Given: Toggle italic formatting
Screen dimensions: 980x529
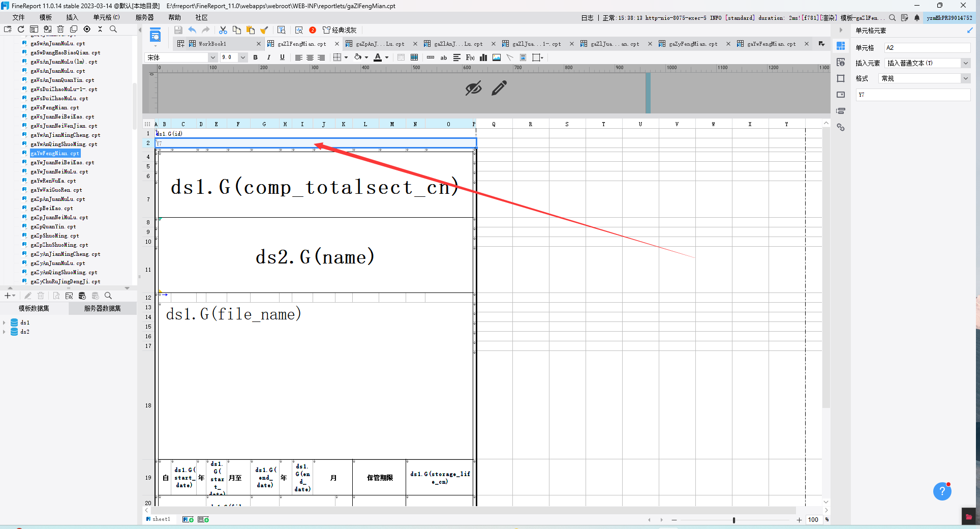Looking at the screenshot, I should point(269,57).
